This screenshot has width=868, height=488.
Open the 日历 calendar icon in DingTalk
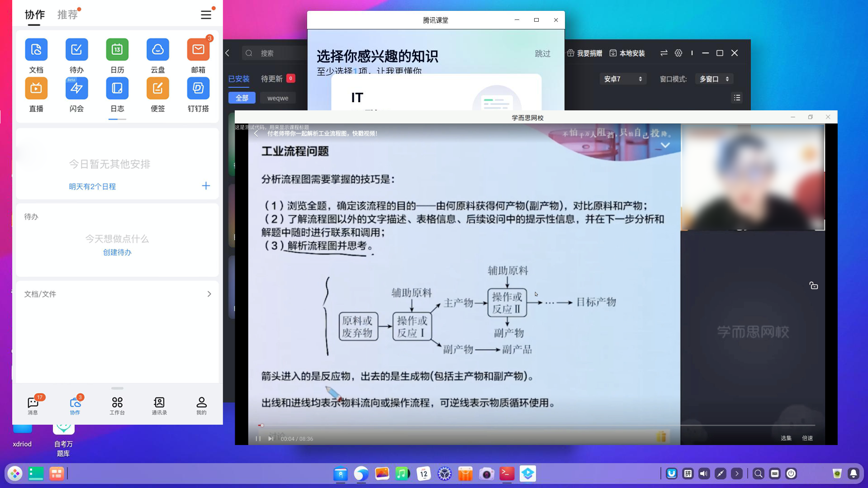click(x=117, y=50)
